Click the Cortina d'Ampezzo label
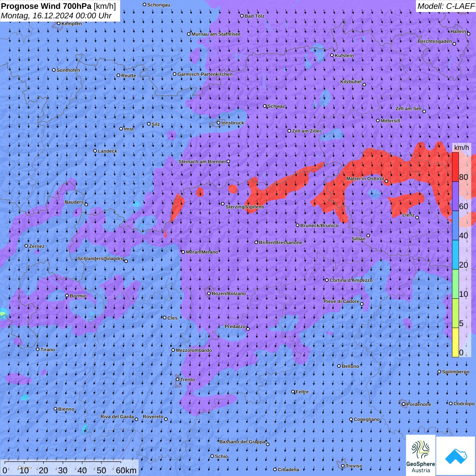 coord(351,280)
